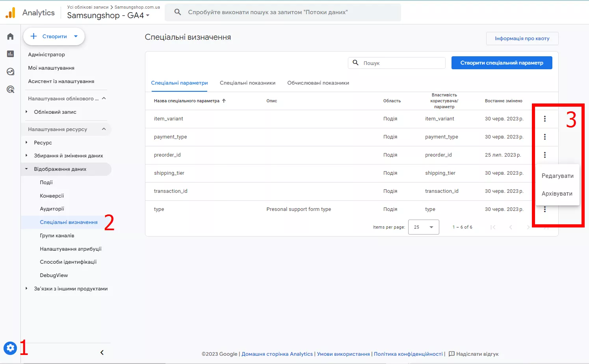Screen dimensions: 589x364
Task: Open Налаштування атрибуції in the sidebar
Action: [x=71, y=249]
